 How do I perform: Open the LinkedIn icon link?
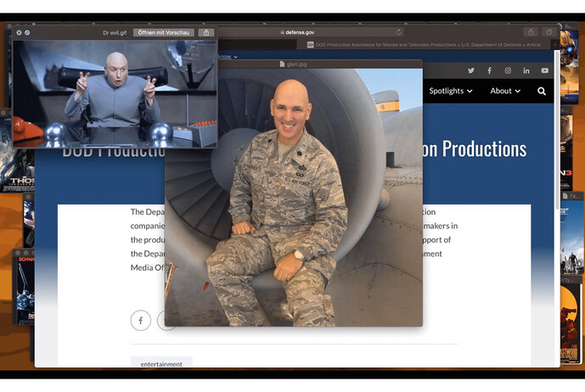[x=526, y=70]
